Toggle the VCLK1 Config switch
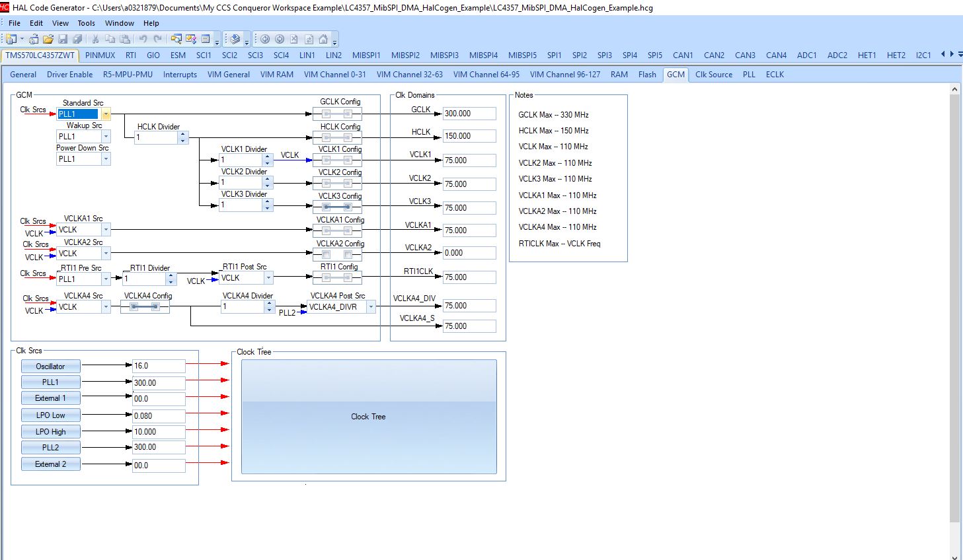Screen dimensions: 963x560 tap(337, 160)
